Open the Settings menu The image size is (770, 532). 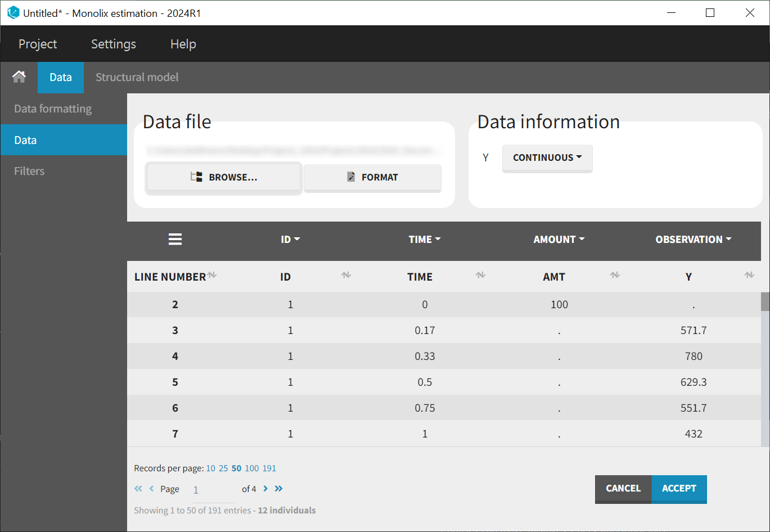pyautogui.click(x=114, y=44)
